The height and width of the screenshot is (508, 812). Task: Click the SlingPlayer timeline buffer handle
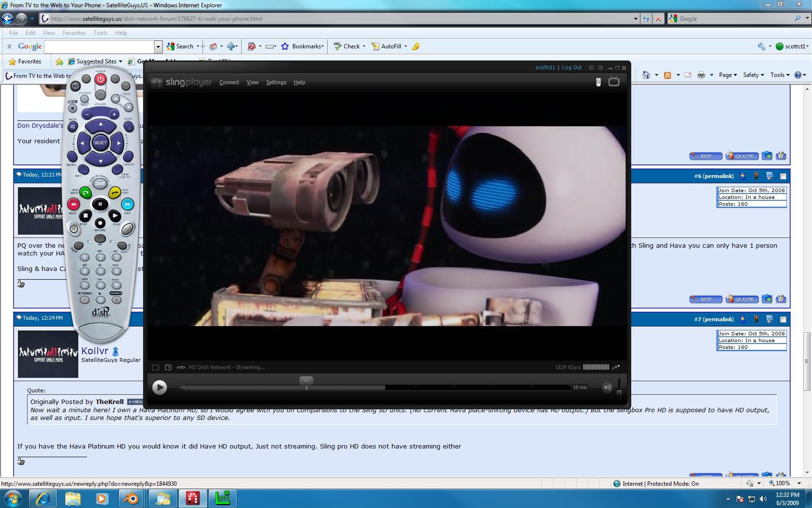pyautogui.click(x=306, y=381)
